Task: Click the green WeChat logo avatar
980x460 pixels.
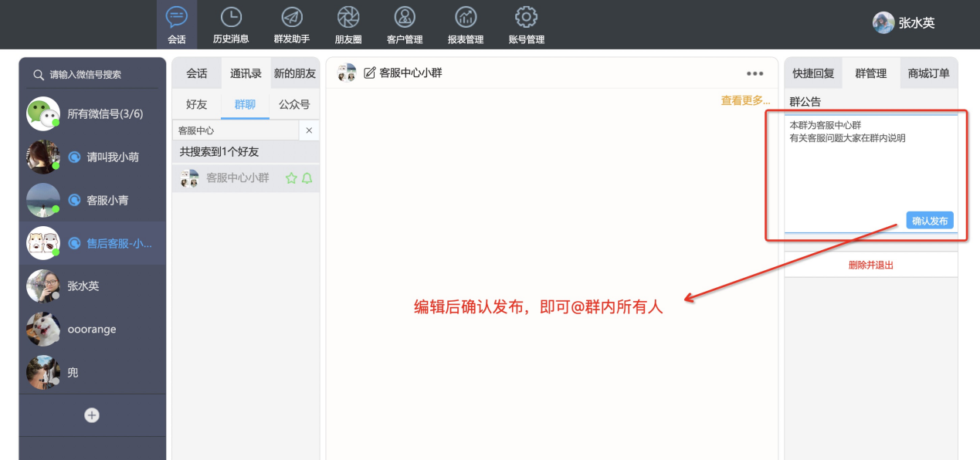Action: [43, 113]
